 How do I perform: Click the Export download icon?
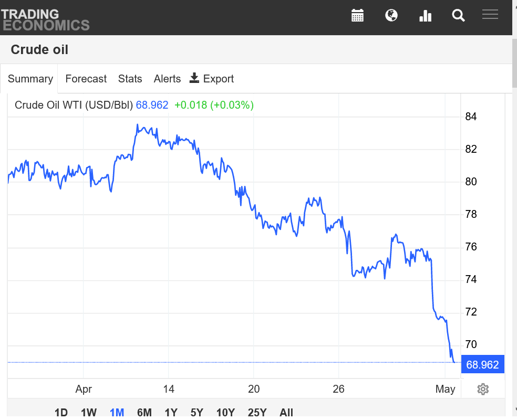[194, 78]
